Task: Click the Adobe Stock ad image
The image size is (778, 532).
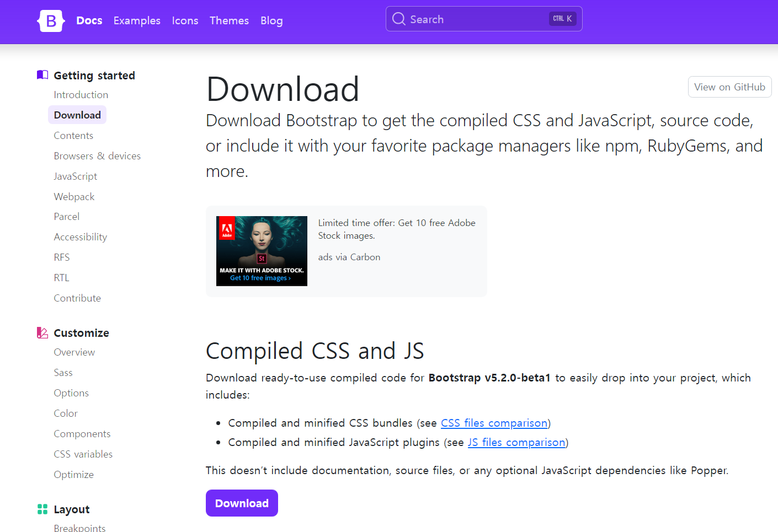Action: click(262, 251)
